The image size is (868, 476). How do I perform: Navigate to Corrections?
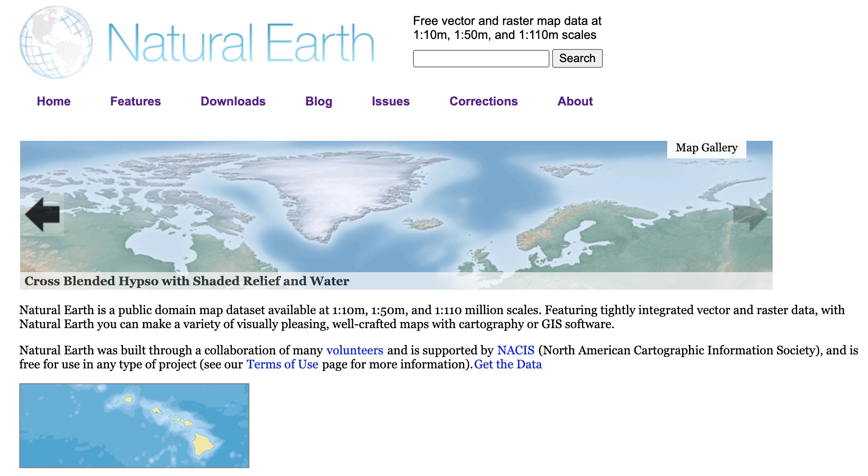pos(483,101)
